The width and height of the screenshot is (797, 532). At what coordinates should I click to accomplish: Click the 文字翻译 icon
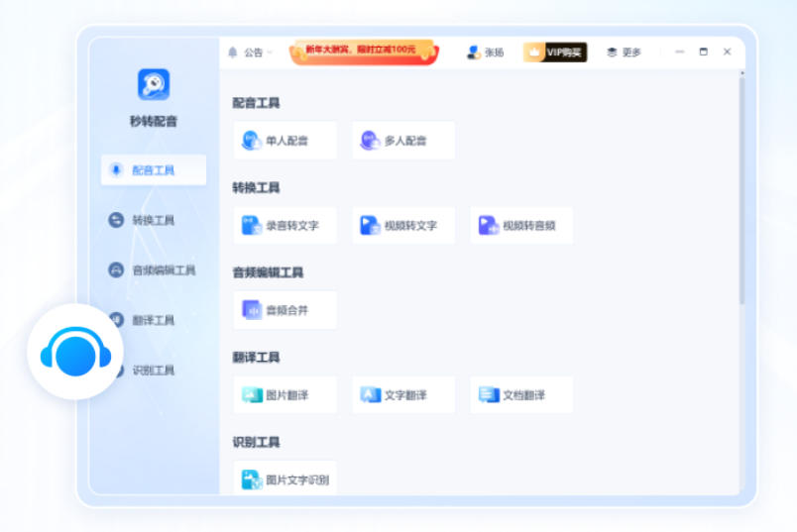370,395
